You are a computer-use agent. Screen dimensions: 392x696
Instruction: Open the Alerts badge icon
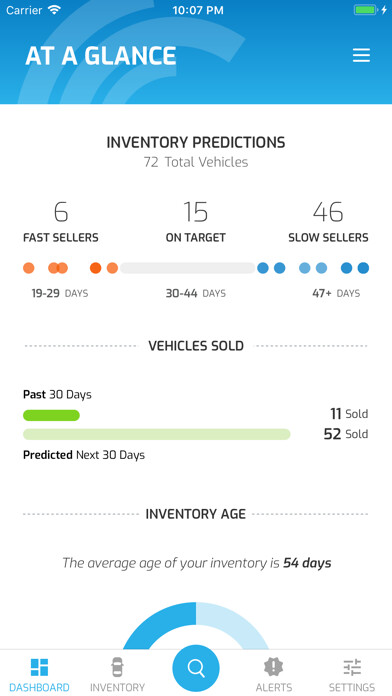(x=273, y=667)
